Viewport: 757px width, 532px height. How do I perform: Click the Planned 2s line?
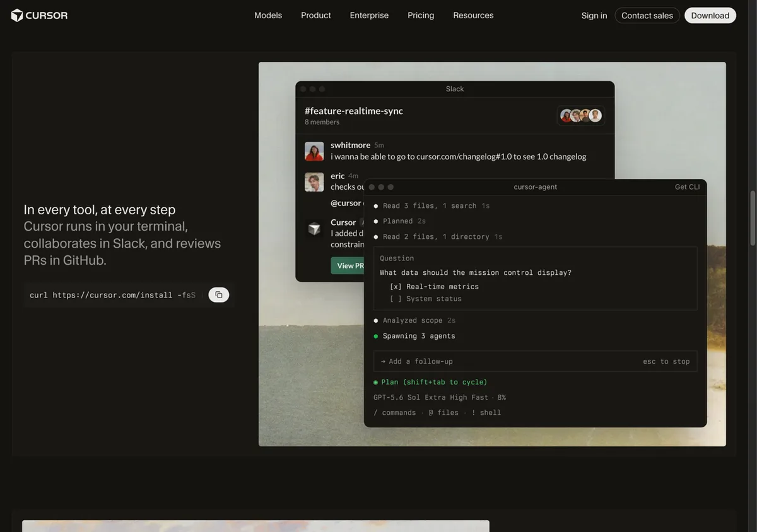(399, 221)
